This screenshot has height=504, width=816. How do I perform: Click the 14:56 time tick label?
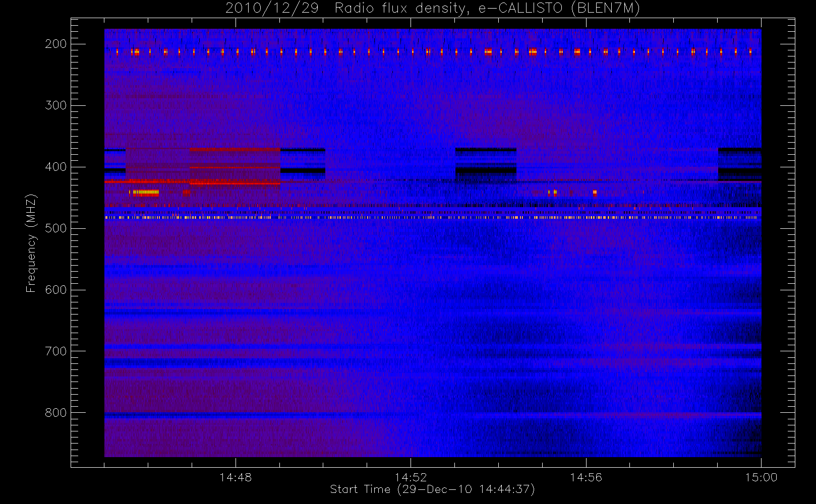[x=586, y=477]
